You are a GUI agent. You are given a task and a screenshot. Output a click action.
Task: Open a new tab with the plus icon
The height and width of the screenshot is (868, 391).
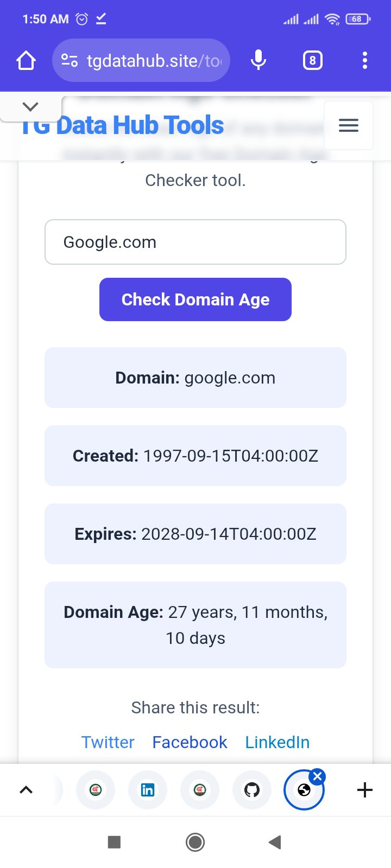pyautogui.click(x=364, y=790)
